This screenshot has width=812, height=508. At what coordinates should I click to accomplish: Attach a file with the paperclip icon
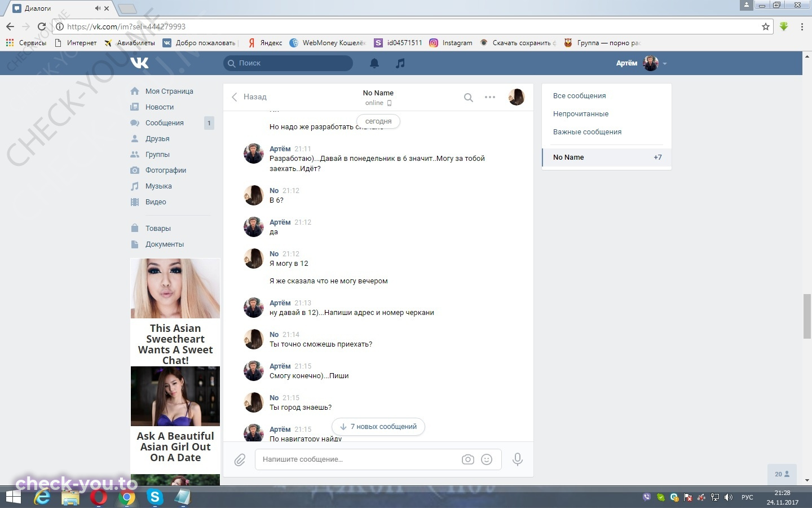click(240, 460)
